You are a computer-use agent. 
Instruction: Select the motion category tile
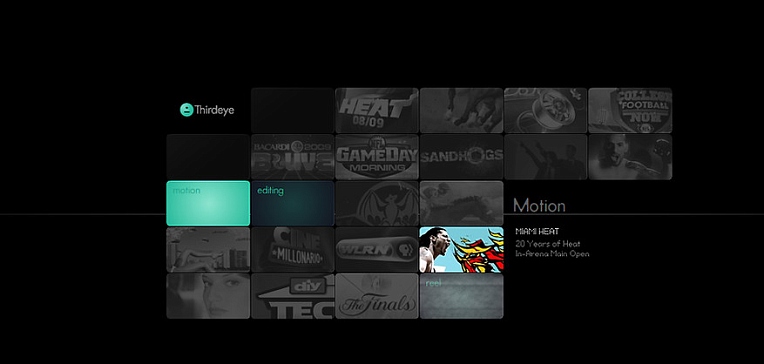(x=208, y=203)
